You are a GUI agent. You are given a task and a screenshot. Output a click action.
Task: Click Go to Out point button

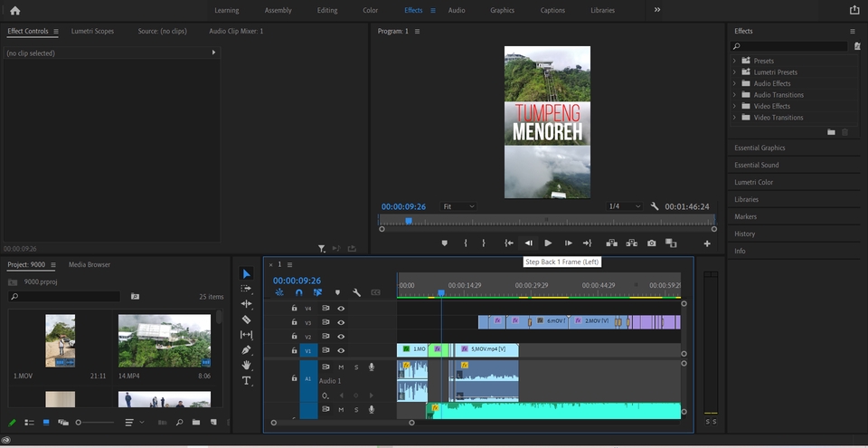point(588,243)
